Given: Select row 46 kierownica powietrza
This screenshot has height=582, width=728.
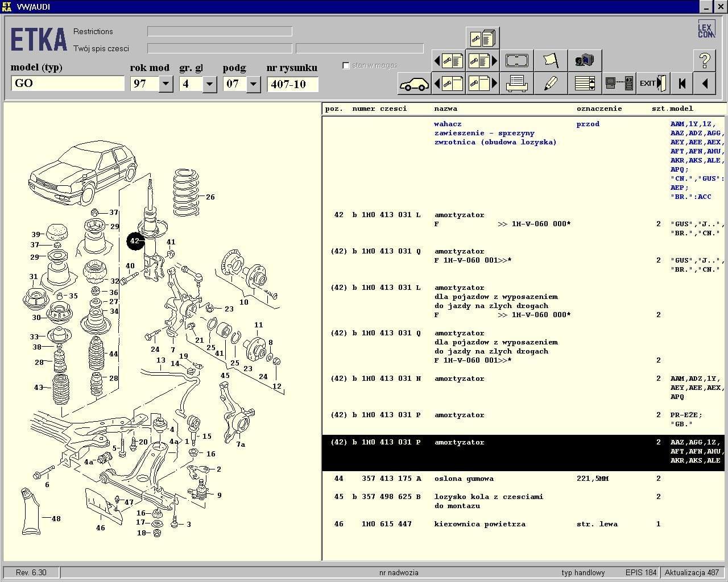Looking at the screenshot, I should [x=524, y=524].
